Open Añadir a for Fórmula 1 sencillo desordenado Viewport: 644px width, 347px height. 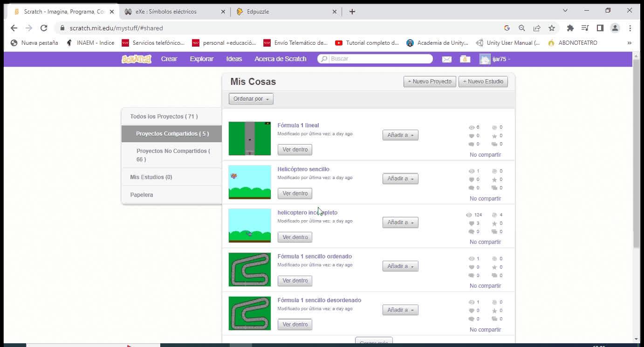[400, 310]
